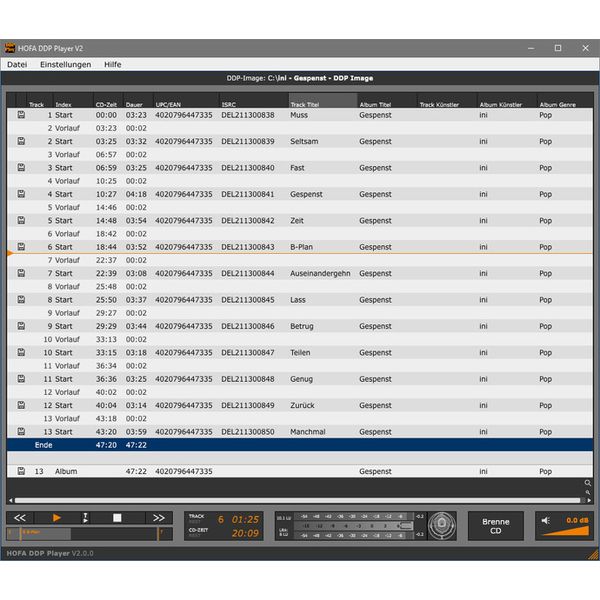Open the Hilfe menu
The image size is (600, 600).
[x=112, y=64]
